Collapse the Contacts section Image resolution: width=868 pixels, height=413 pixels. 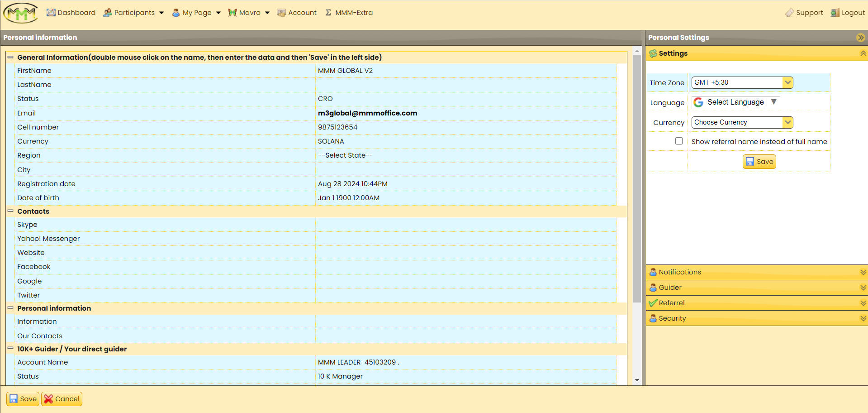pyautogui.click(x=10, y=211)
